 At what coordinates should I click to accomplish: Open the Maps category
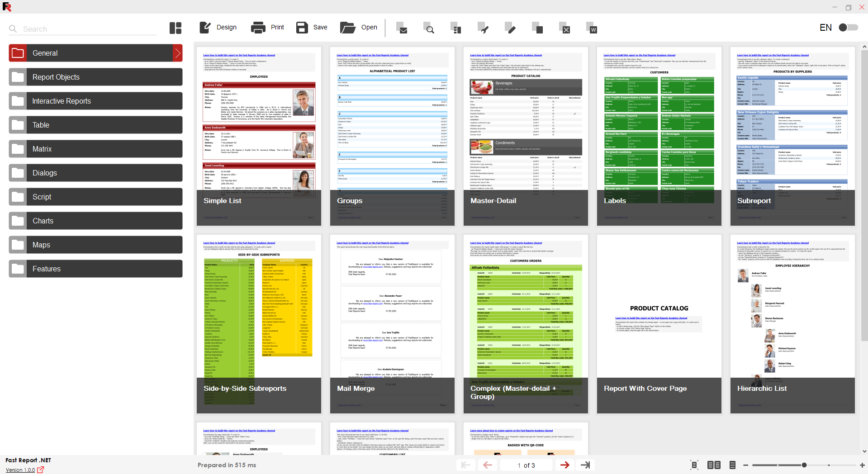point(95,245)
